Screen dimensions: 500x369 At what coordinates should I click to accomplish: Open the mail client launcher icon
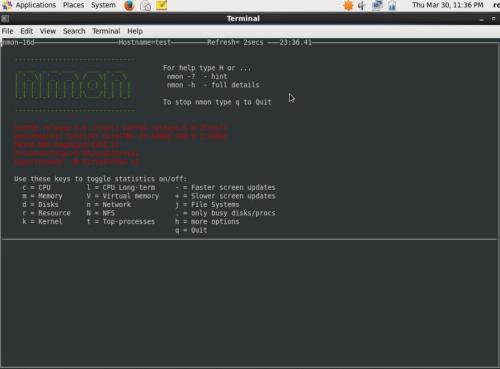coord(145,5)
